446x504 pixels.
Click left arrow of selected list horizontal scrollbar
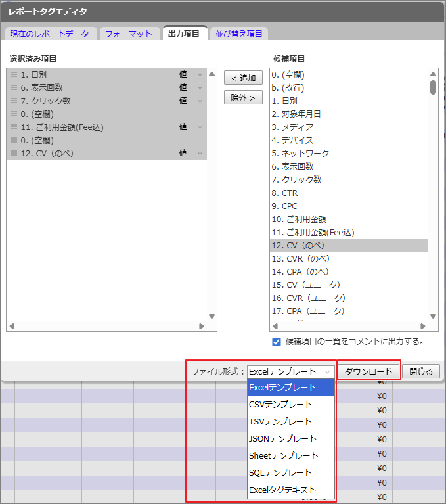click(12, 326)
